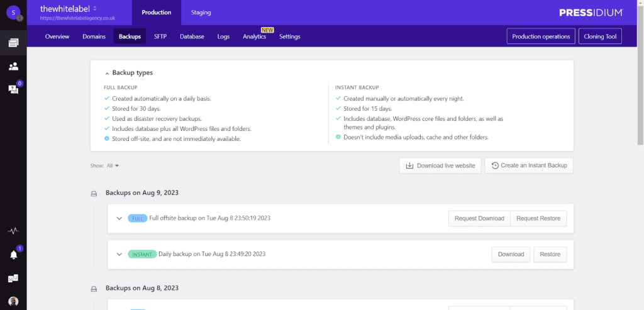Click Request Restore for full backup
This screenshot has height=310, width=644.
538,218
